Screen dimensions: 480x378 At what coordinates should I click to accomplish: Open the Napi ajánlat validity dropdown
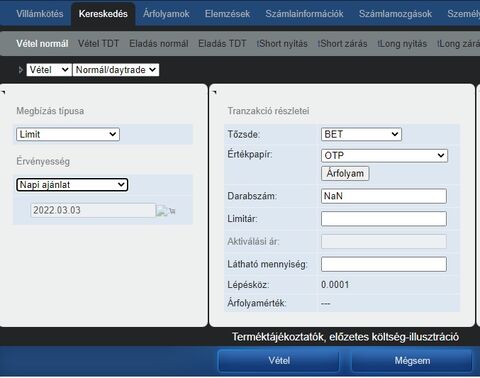[x=72, y=185]
